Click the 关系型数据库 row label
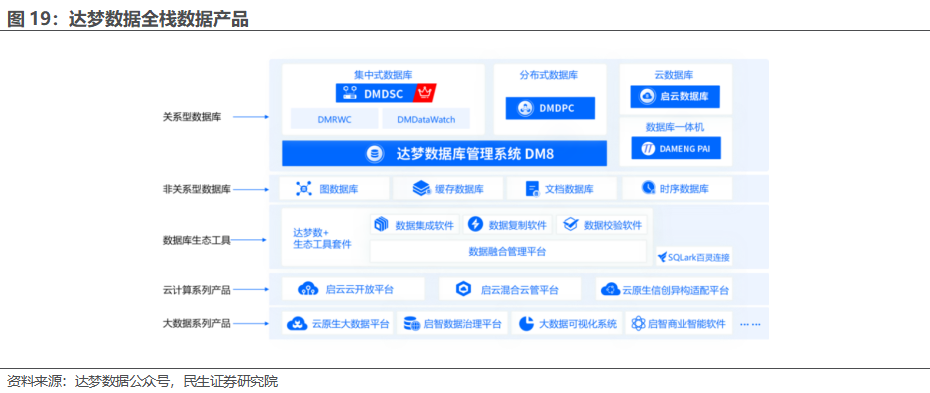Image resolution: width=930 pixels, height=393 pixels. [192, 117]
